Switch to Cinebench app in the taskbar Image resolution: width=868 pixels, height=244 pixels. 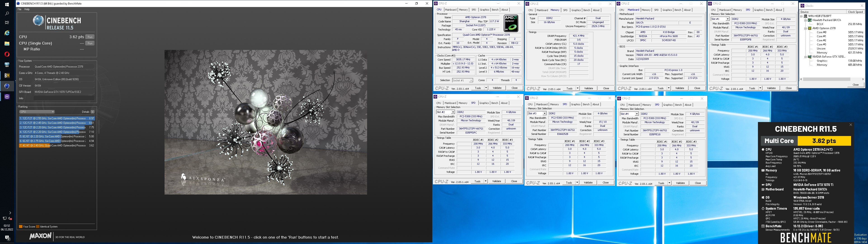click(7, 86)
